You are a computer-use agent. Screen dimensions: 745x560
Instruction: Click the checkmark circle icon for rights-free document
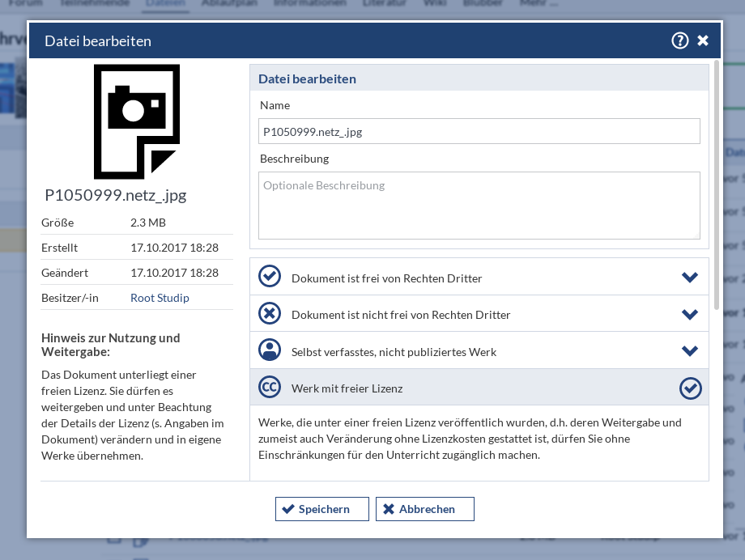pos(269,277)
